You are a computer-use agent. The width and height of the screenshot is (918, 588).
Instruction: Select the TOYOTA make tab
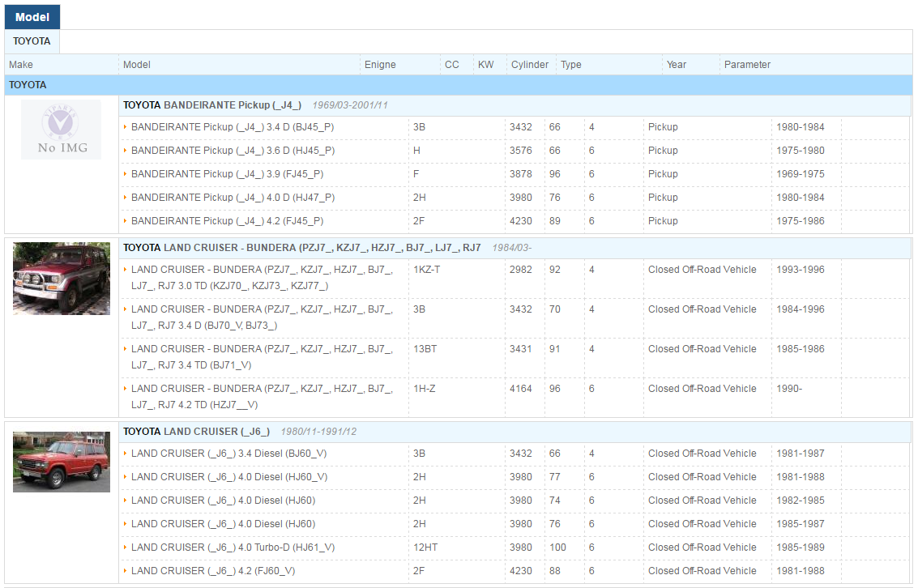click(x=32, y=41)
